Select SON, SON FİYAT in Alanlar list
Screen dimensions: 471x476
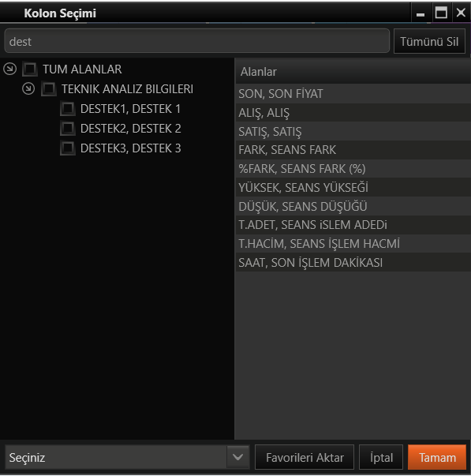[353, 93]
